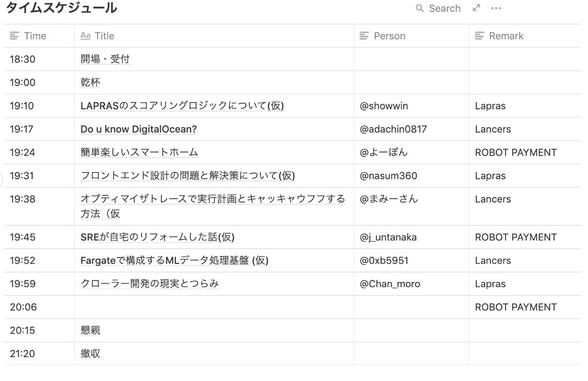The image size is (588, 381).
Task: Open database as full page
Action: (476, 8)
